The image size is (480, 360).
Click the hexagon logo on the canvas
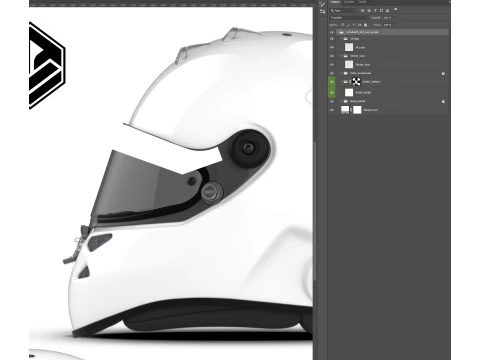tap(47, 65)
